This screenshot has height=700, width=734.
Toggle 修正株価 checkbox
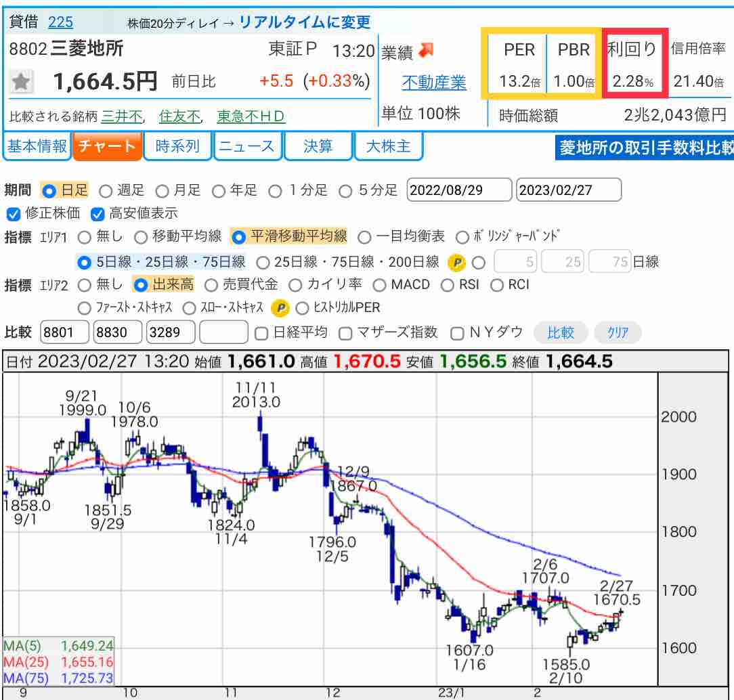coord(13,215)
